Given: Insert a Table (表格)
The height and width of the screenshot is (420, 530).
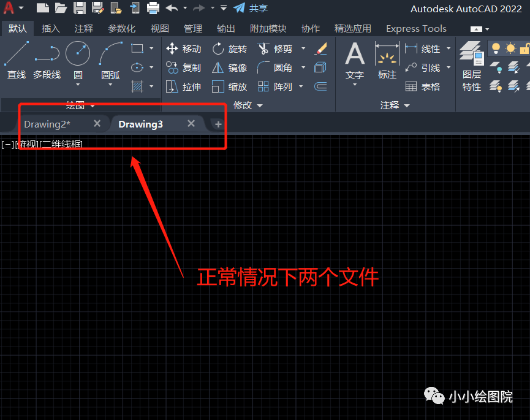Looking at the screenshot, I should [423, 86].
